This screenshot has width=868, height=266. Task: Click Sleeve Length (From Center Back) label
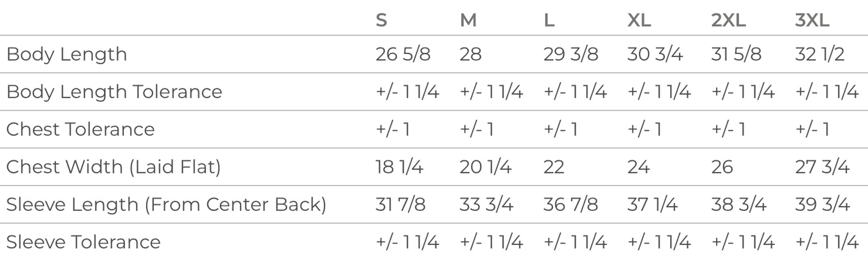tap(166, 205)
